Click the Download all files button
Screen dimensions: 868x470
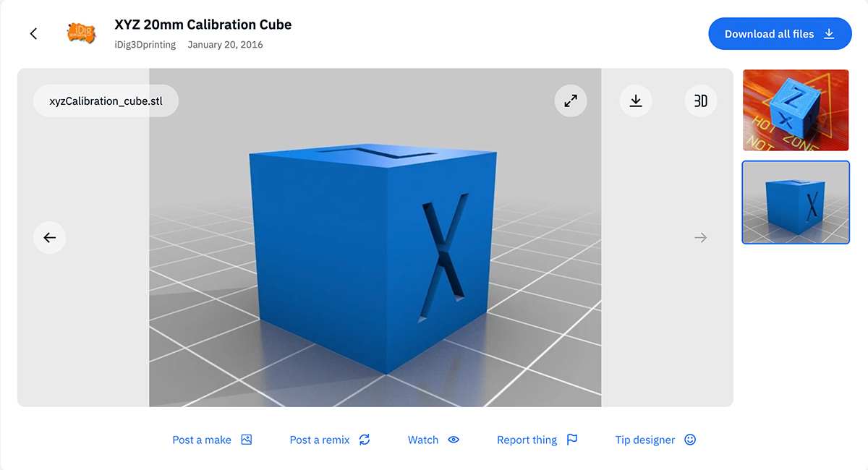point(780,34)
